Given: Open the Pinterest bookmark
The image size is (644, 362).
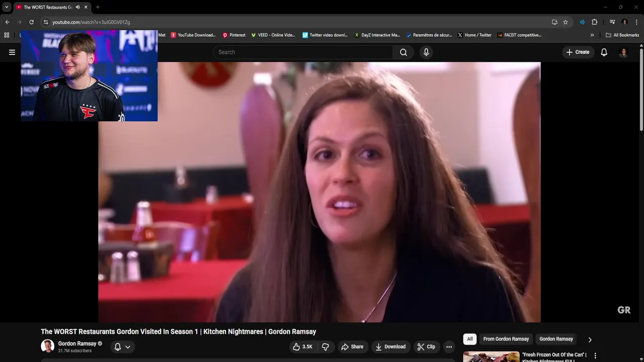Looking at the screenshot, I should click(234, 35).
